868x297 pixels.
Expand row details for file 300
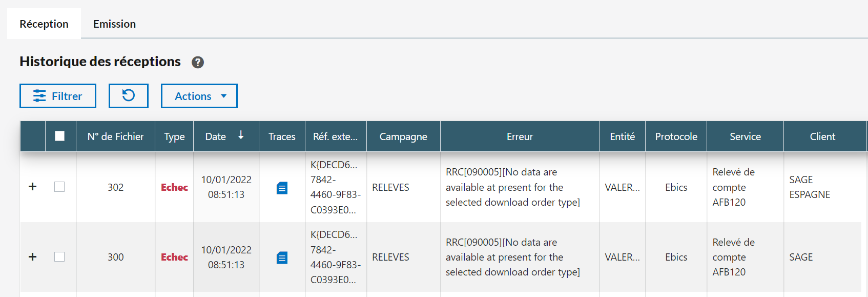click(33, 256)
